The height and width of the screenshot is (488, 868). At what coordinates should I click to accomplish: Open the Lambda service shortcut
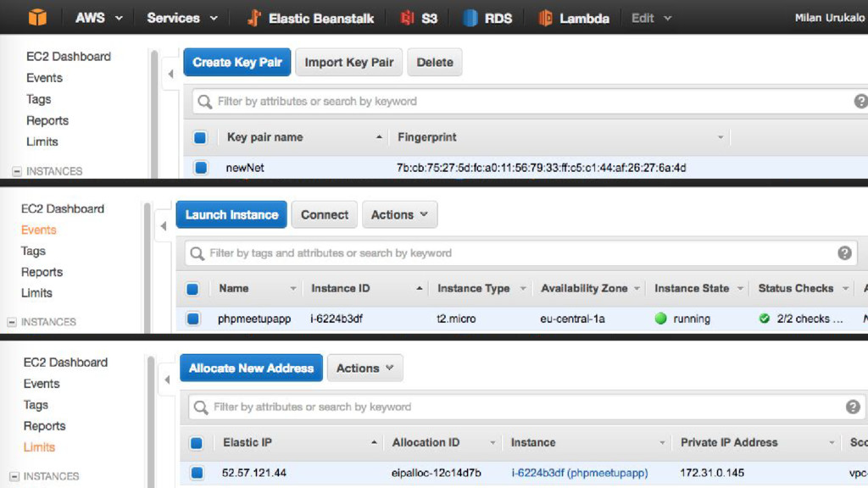574,19
